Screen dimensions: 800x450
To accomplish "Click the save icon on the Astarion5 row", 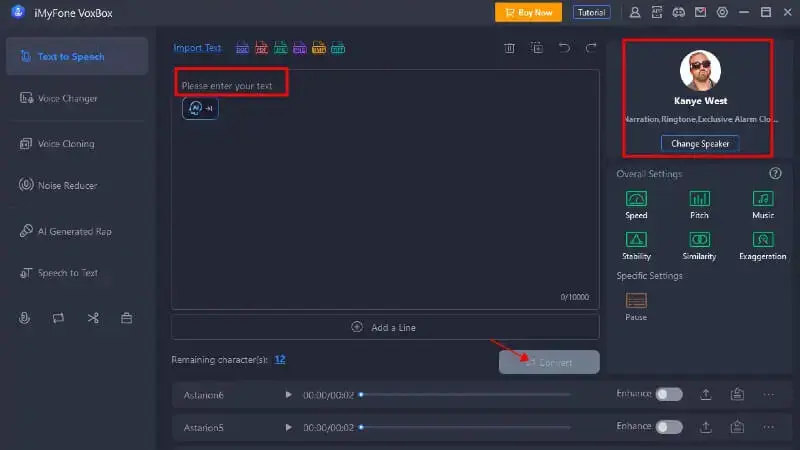I will pos(737,427).
